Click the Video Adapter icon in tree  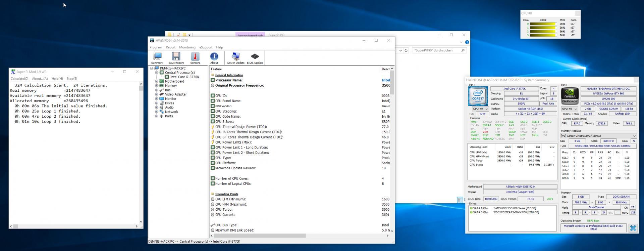click(x=162, y=94)
